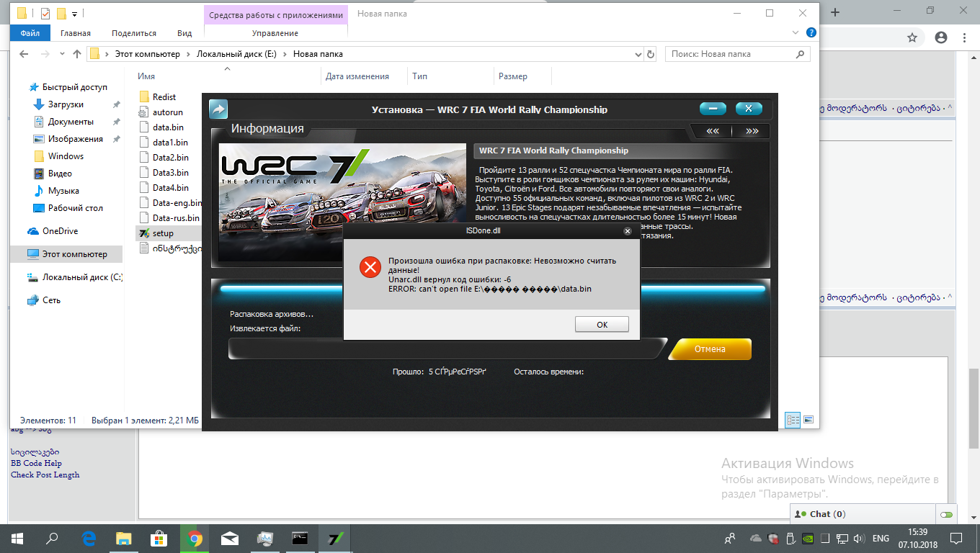Go to previous info page in installer
980x553 pixels.
[713, 131]
